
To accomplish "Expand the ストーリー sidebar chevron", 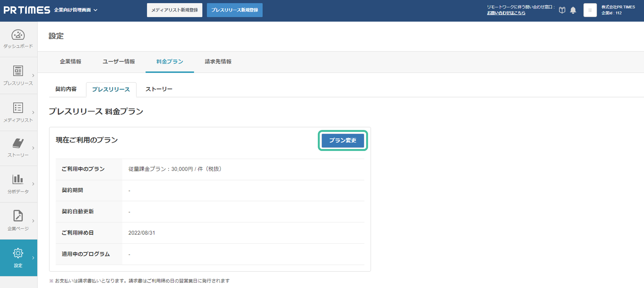I will coord(33,148).
